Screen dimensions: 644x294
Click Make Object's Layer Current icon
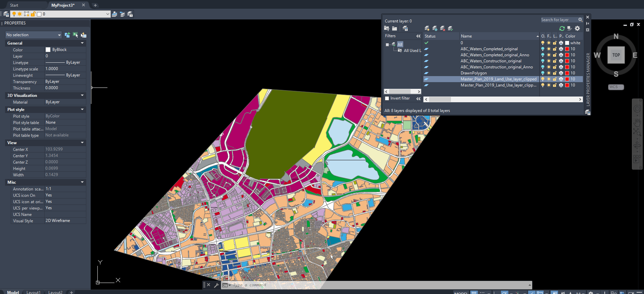click(x=115, y=14)
